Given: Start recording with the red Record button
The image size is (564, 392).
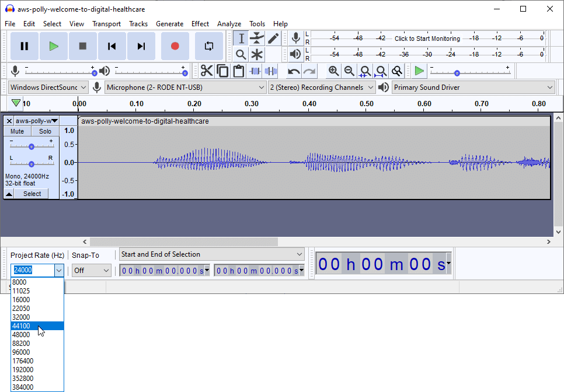Looking at the screenshot, I should click(175, 46).
